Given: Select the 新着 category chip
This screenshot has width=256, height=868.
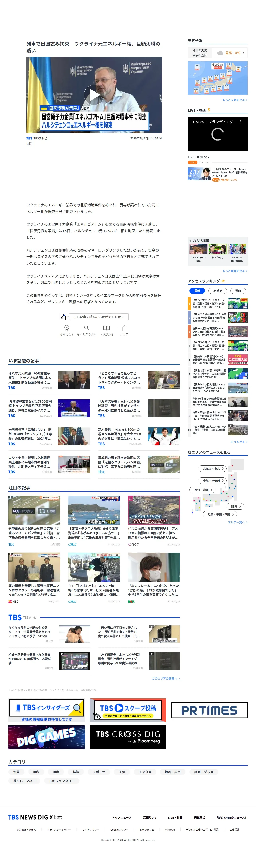Looking at the screenshot, I should coord(16,772).
